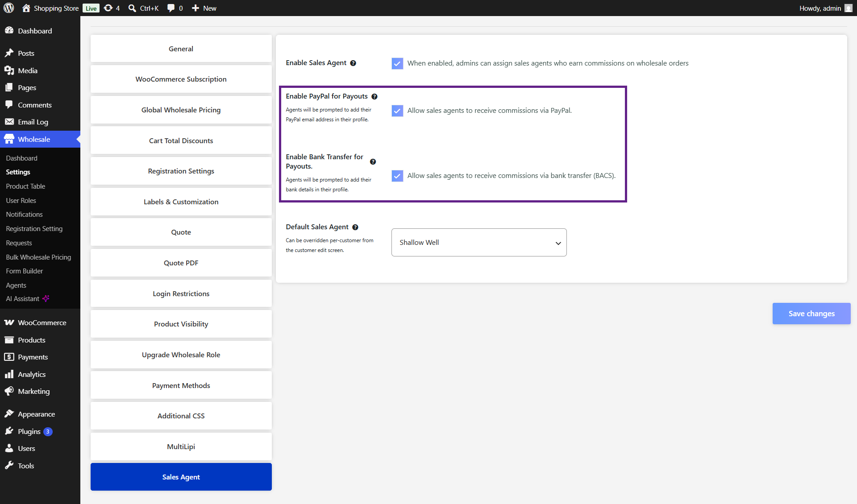Click the admin avatar icon

pos(849,8)
